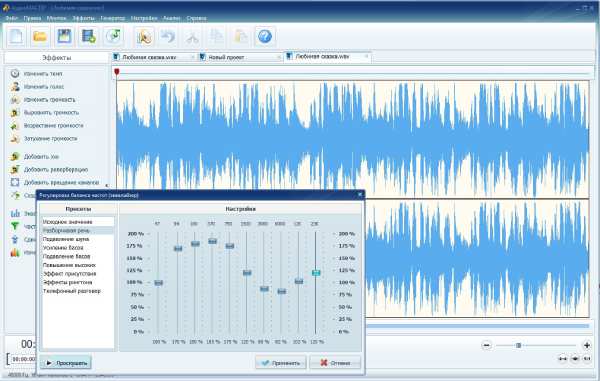Click the Отмена button
600x381 pixels.
(x=335, y=363)
